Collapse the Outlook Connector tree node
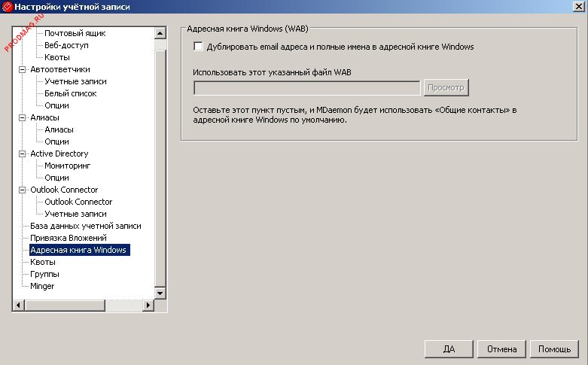The height and width of the screenshot is (365, 588). tap(21, 190)
